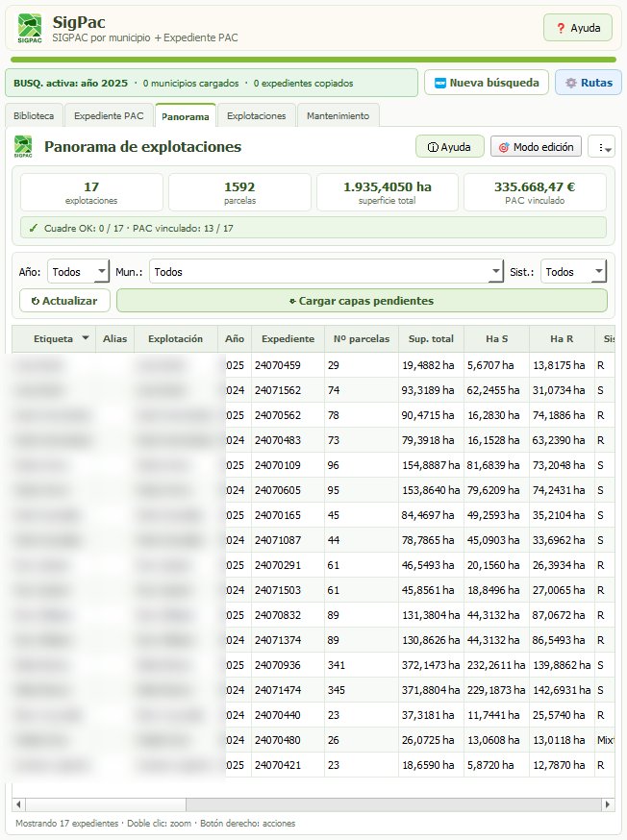Switch to the Expediente PAC tab

pos(109,115)
